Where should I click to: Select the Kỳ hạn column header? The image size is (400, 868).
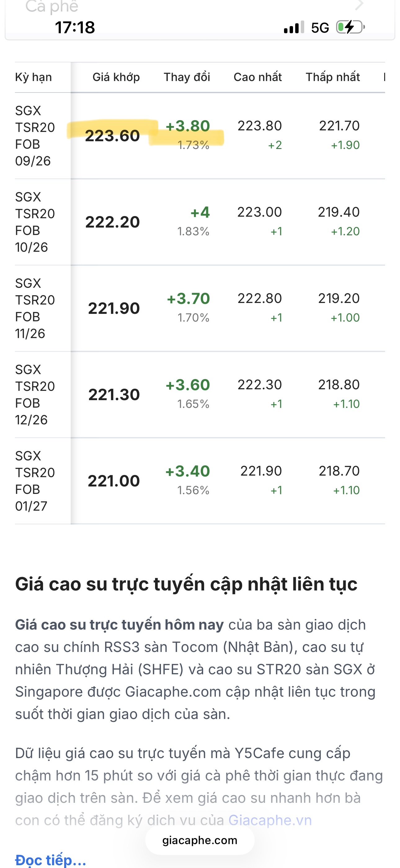click(x=34, y=77)
